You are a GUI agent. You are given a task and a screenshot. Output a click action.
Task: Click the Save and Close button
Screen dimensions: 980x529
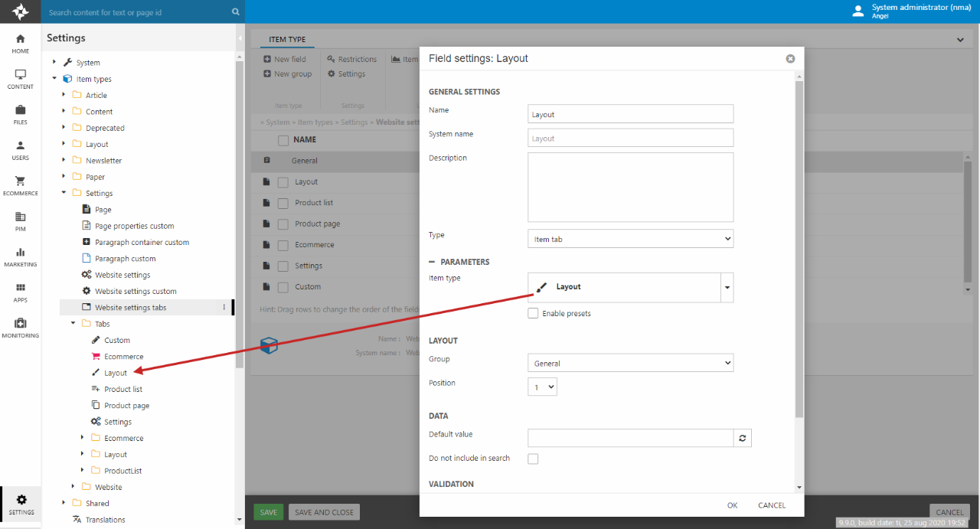[324, 512]
